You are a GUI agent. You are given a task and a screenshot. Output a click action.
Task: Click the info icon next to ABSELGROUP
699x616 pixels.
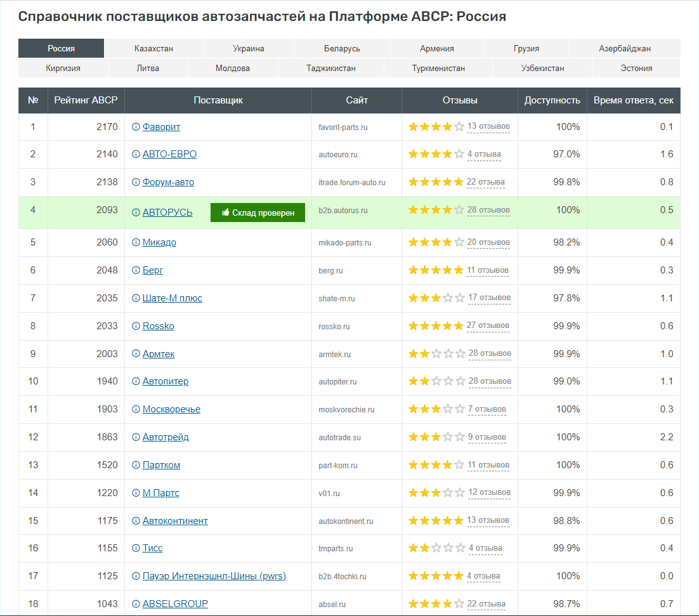(x=136, y=604)
